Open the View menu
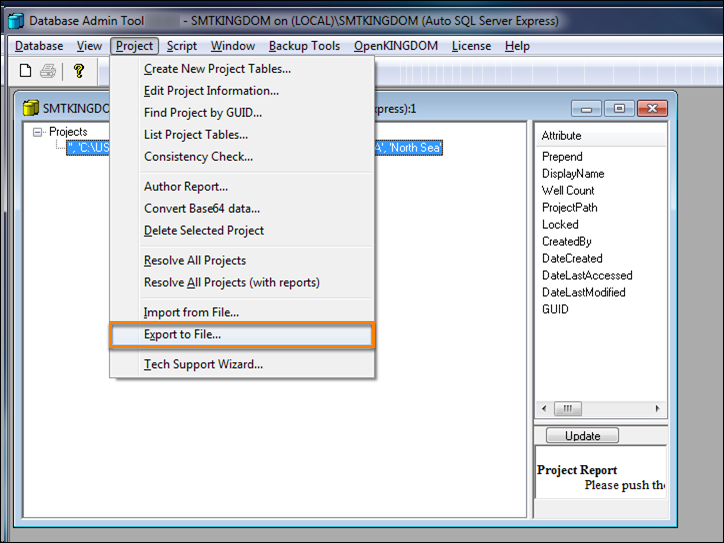 pos(89,46)
